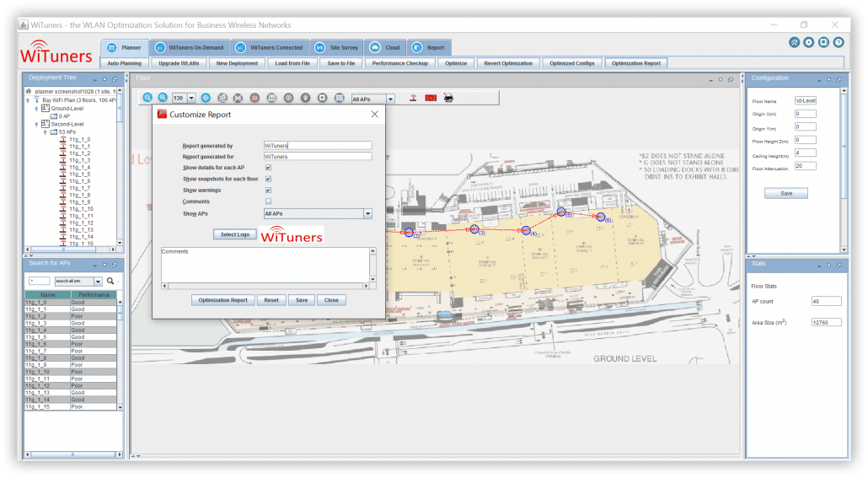Click the Save button in Configuration panel

coord(786,193)
